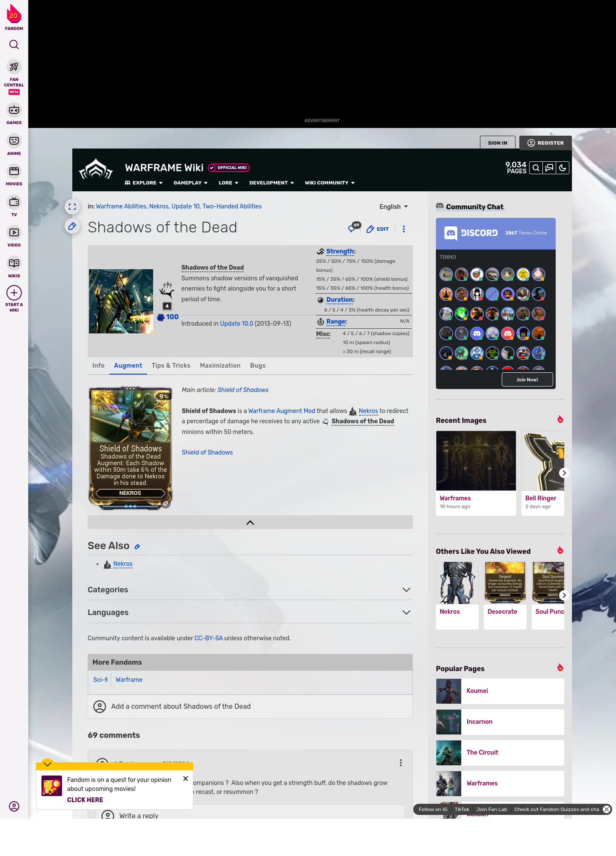Open Fan Central rocket icon
616x856 pixels.
point(14,67)
